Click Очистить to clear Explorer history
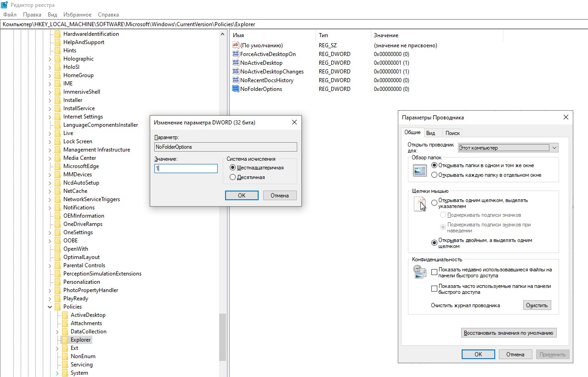588x377 pixels. 537,305
